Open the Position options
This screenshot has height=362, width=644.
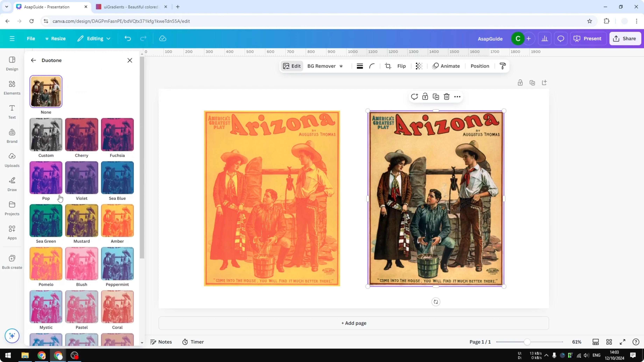point(479,66)
